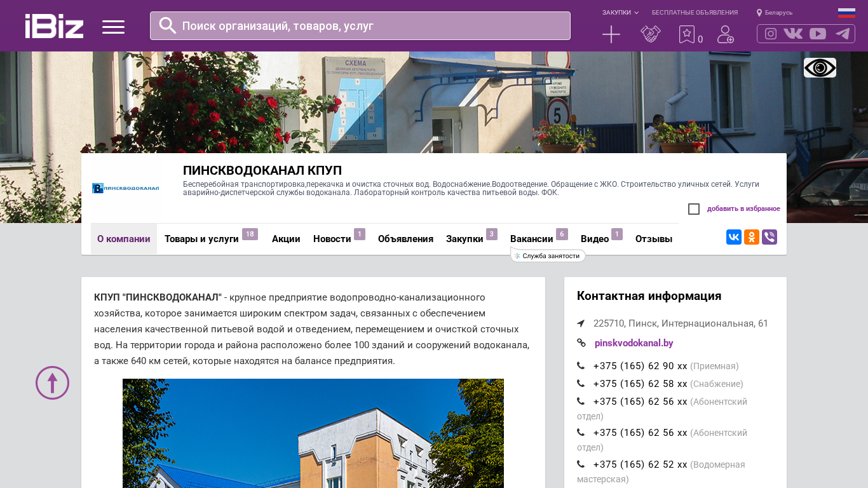
Task: Open the YouTube link in header
Action: pos(818,34)
